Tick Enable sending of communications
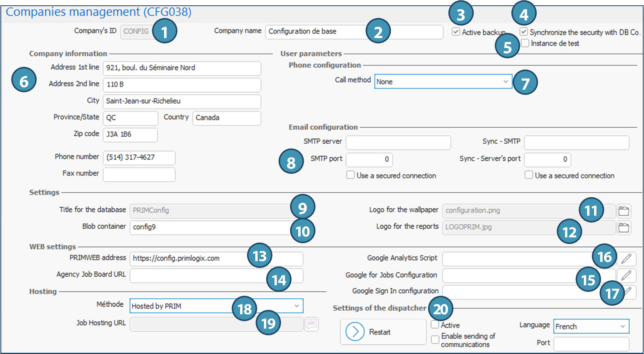The height and width of the screenshot is (354, 644). tap(435, 340)
